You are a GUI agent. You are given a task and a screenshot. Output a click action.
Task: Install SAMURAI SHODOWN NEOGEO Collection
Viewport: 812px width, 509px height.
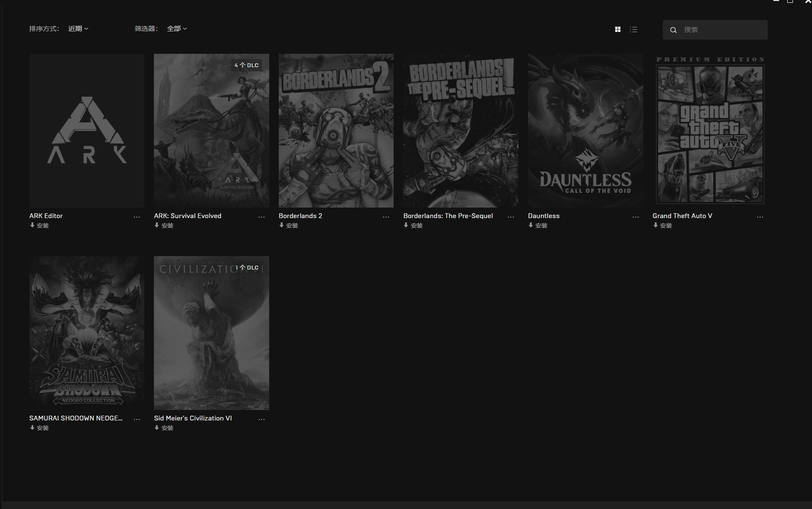(40, 428)
